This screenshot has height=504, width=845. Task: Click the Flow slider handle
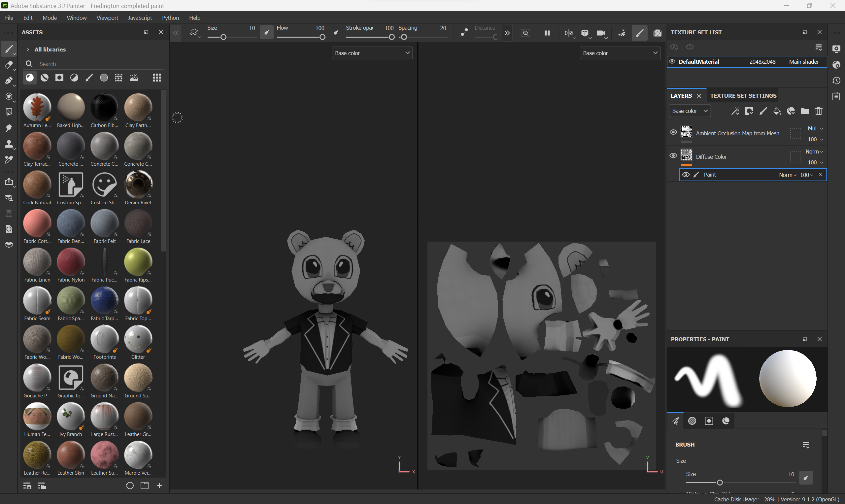322,37
